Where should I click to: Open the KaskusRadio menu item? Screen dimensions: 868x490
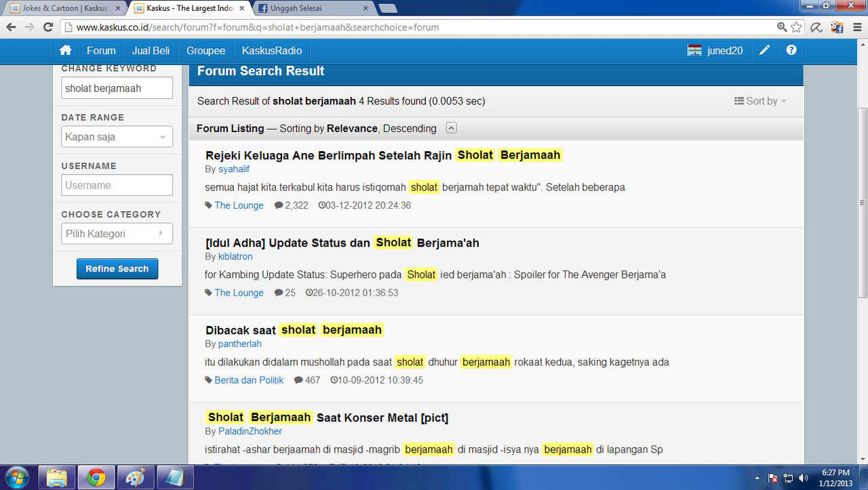[x=271, y=50]
